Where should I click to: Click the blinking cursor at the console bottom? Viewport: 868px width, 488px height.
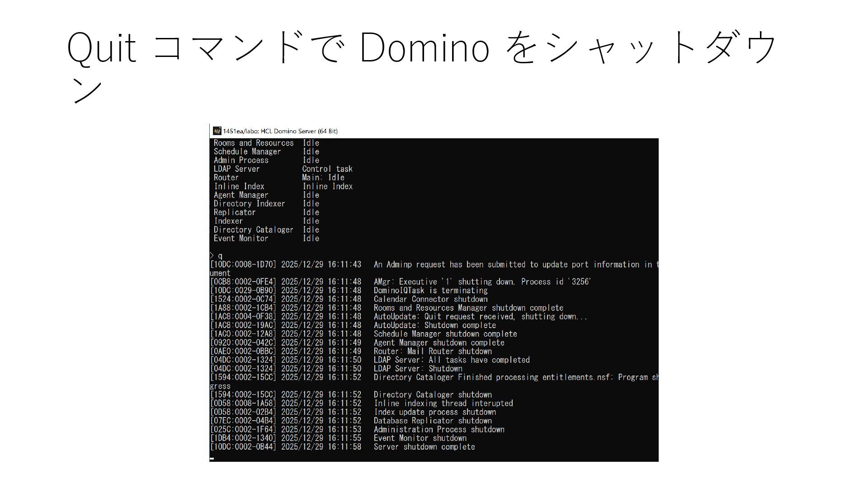212,458
